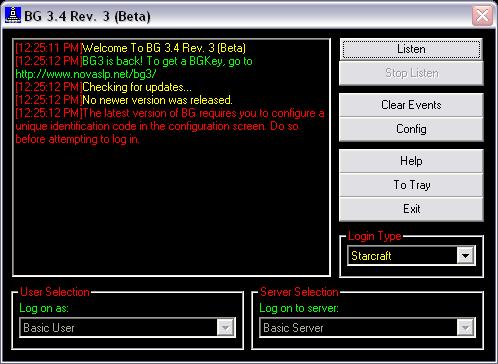Select the Starcraft login type field
498x364 pixels.
[411, 256]
